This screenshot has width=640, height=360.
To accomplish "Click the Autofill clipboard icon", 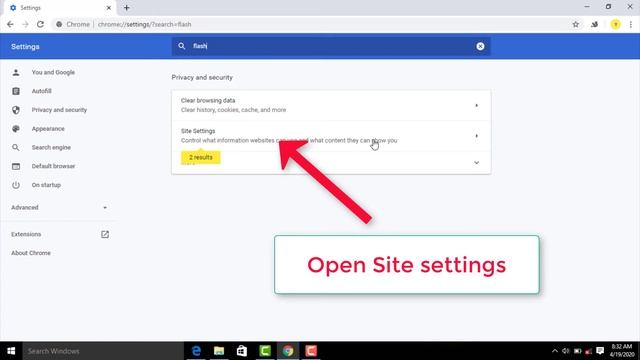I will pos(16,91).
